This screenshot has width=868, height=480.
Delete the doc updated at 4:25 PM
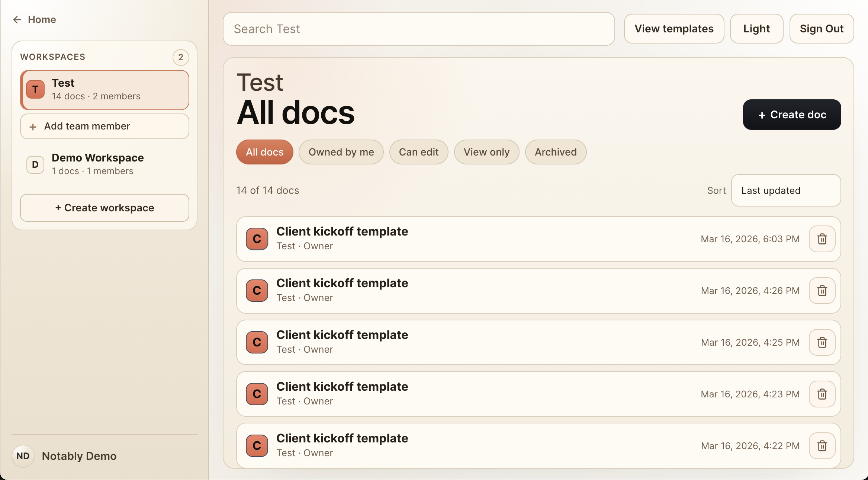click(822, 342)
